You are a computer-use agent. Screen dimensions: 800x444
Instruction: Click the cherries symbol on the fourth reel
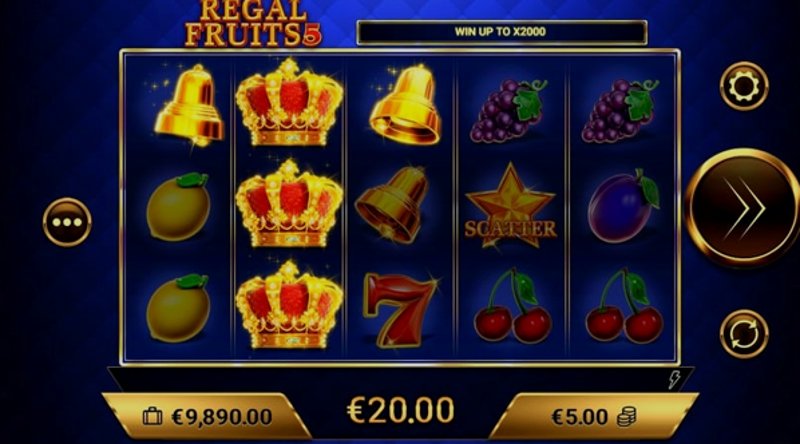point(512,305)
